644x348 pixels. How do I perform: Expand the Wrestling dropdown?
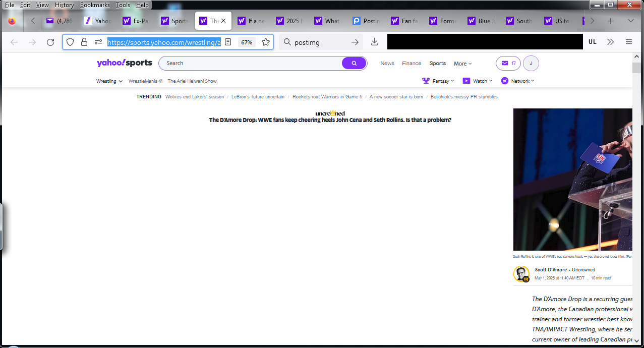tap(109, 81)
